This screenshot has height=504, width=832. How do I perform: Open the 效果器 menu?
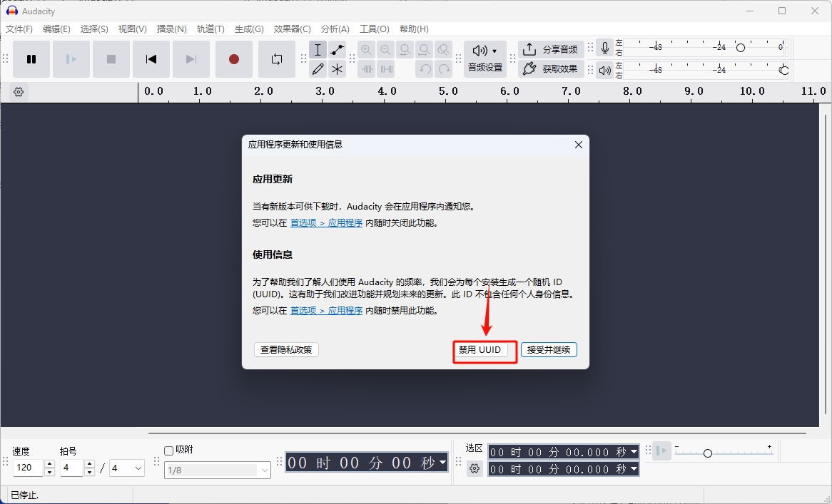292,29
